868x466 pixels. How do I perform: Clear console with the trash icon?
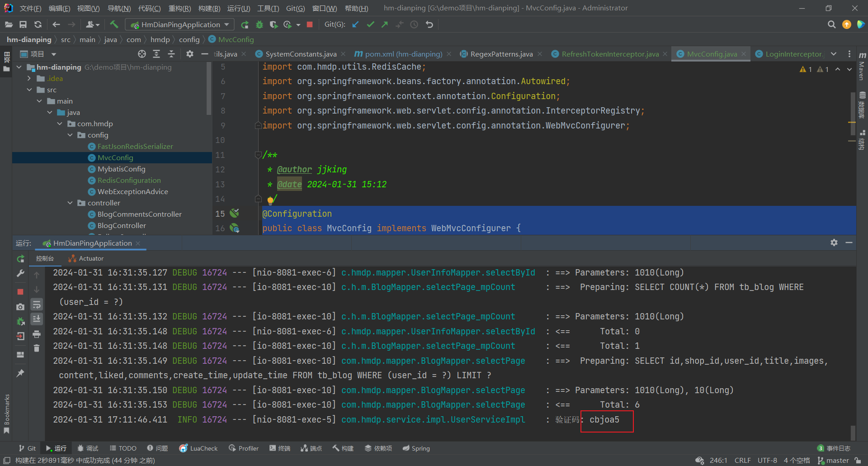(37, 348)
